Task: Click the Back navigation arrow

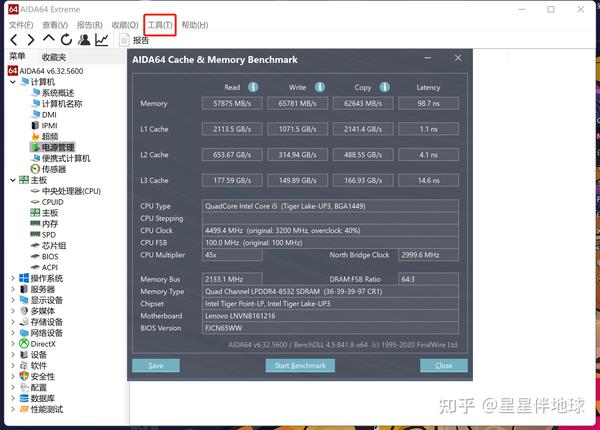Action: tap(14, 40)
